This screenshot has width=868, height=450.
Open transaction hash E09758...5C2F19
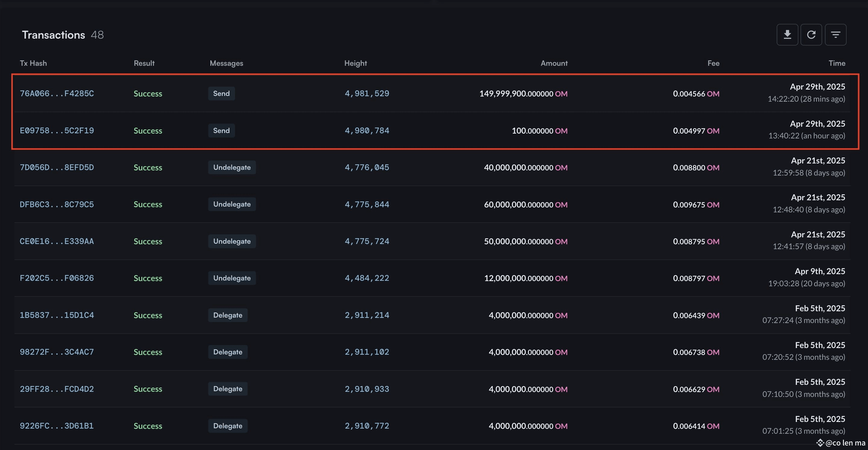point(57,131)
